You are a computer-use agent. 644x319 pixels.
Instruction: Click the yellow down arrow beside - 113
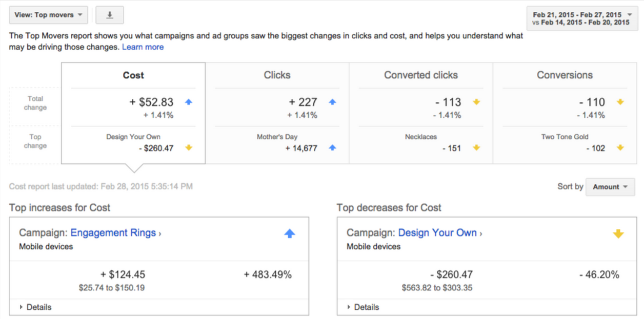coord(476,102)
